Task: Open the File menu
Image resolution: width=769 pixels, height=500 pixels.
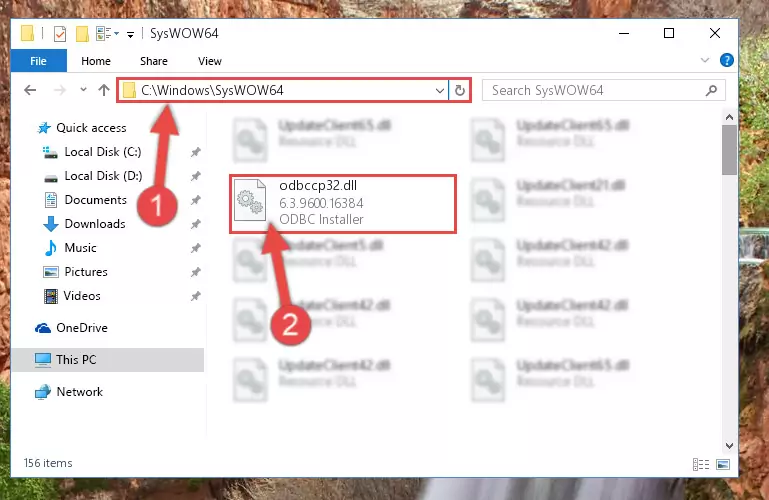Action: [38, 61]
